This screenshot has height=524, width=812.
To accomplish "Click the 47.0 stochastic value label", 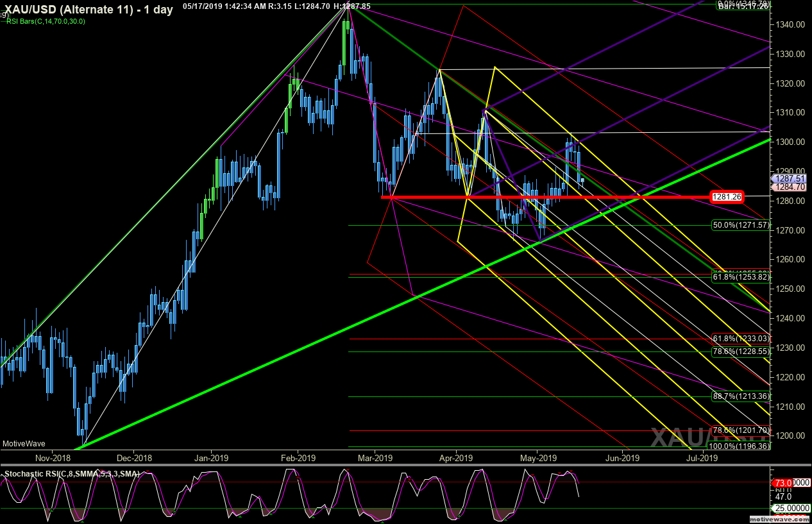I will [x=782, y=496].
